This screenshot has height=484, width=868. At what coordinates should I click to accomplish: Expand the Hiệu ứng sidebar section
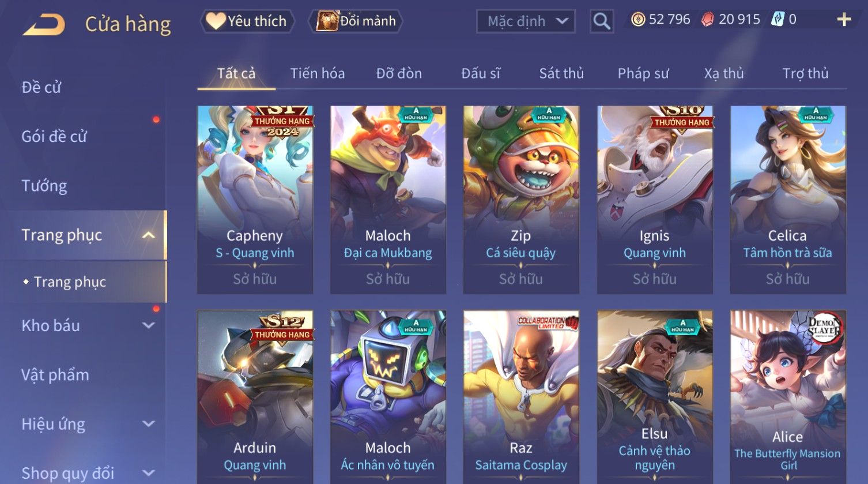(148, 424)
